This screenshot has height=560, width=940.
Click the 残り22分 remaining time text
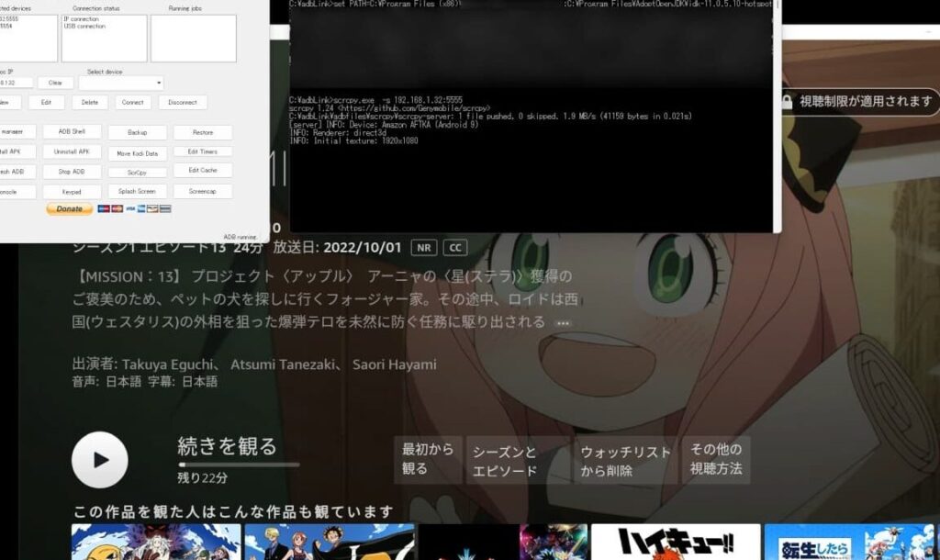pyautogui.click(x=203, y=478)
